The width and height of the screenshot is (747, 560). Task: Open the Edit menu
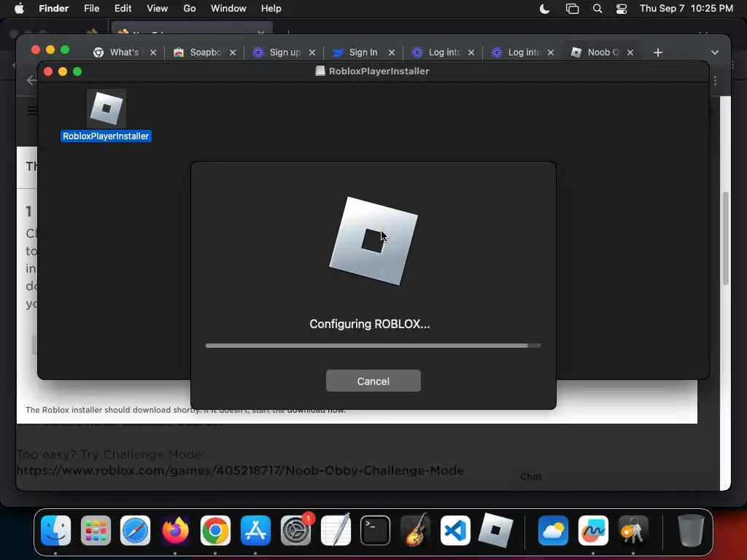click(x=123, y=9)
